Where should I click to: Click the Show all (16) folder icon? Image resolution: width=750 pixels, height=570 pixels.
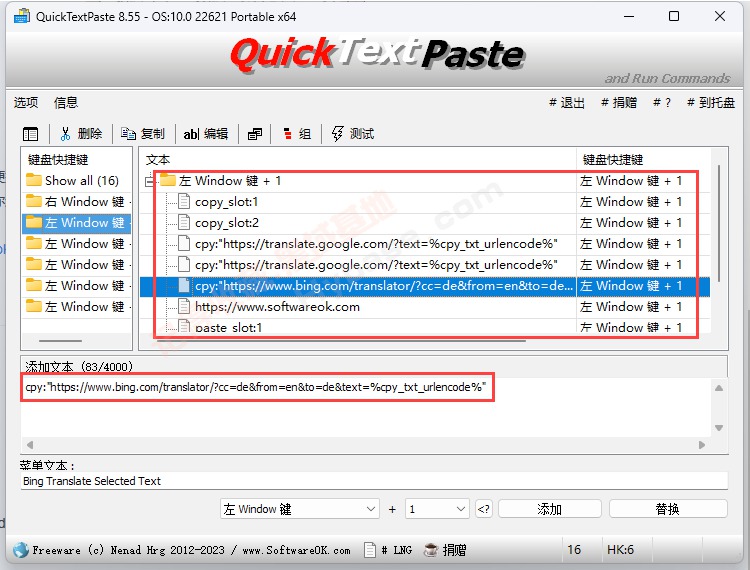33,180
